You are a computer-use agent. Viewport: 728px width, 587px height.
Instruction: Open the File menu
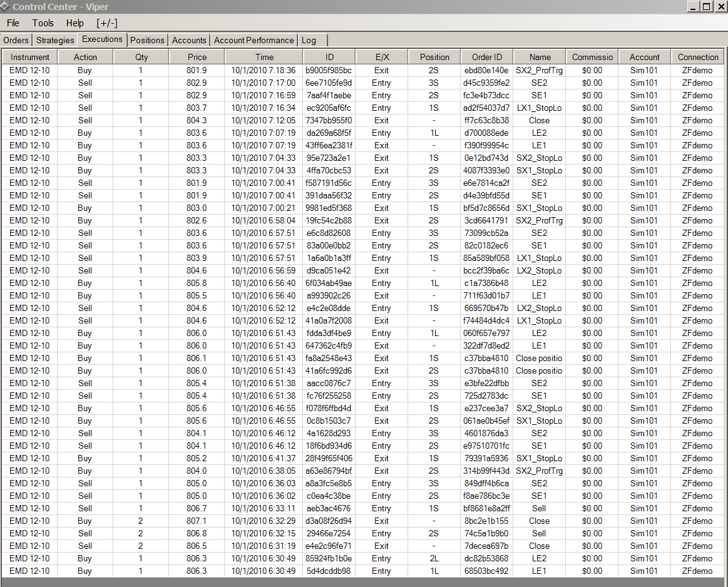click(x=13, y=23)
